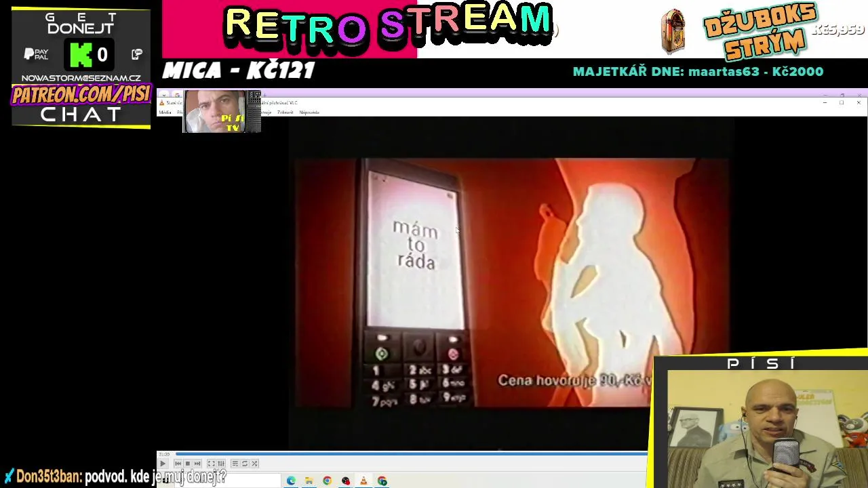Viewport: 868px width, 488px height.
Task: Open the dark round app icon in taskbar
Action: (x=345, y=481)
